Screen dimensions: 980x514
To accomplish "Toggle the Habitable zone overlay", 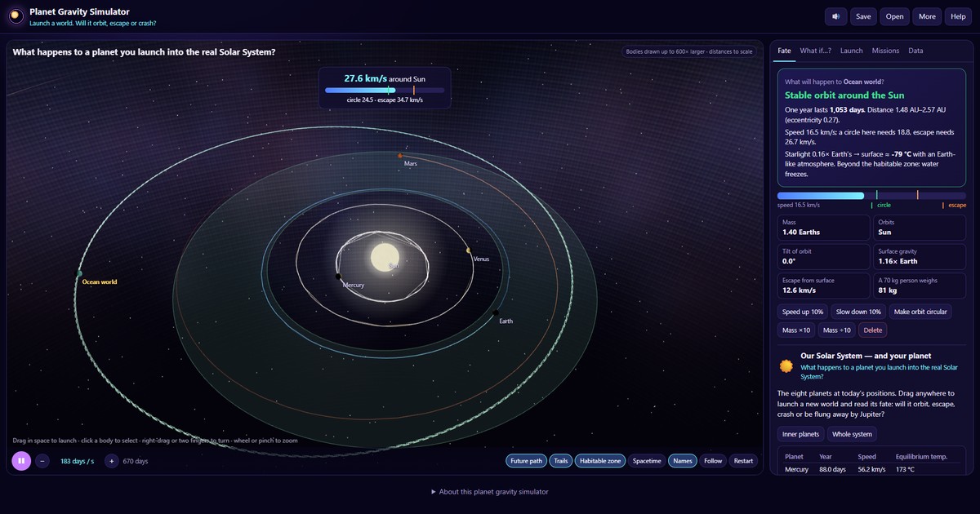I will (x=600, y=461).
